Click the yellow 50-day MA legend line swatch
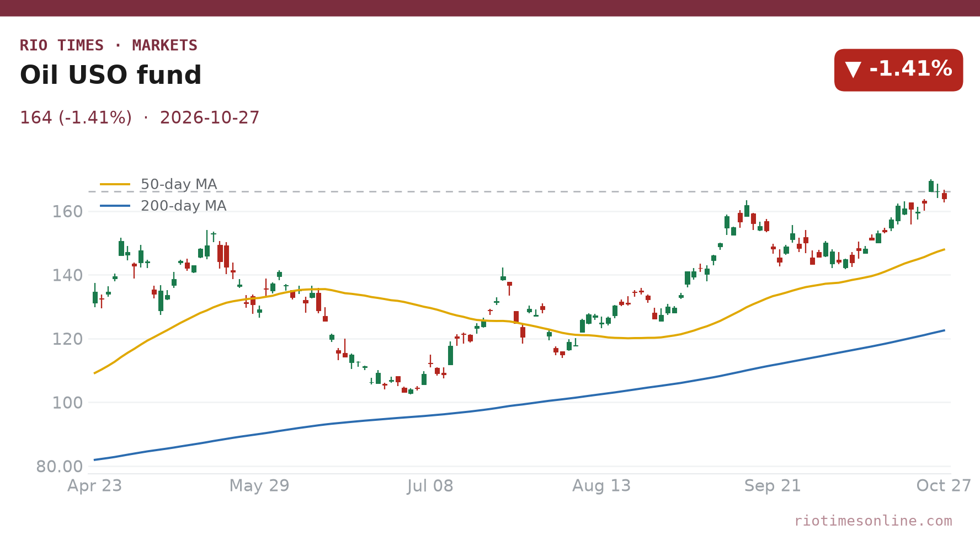The image size is (980, 551). [x=115, y=184]
